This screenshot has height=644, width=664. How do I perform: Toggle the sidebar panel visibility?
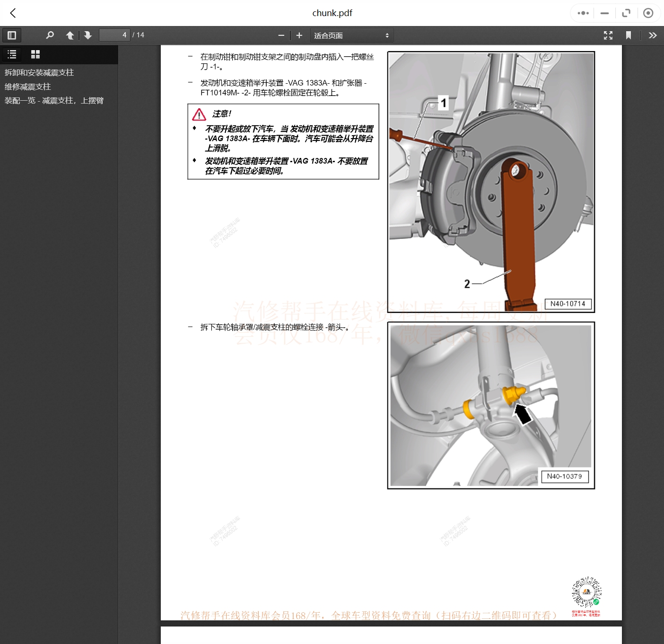click(12, 35)
